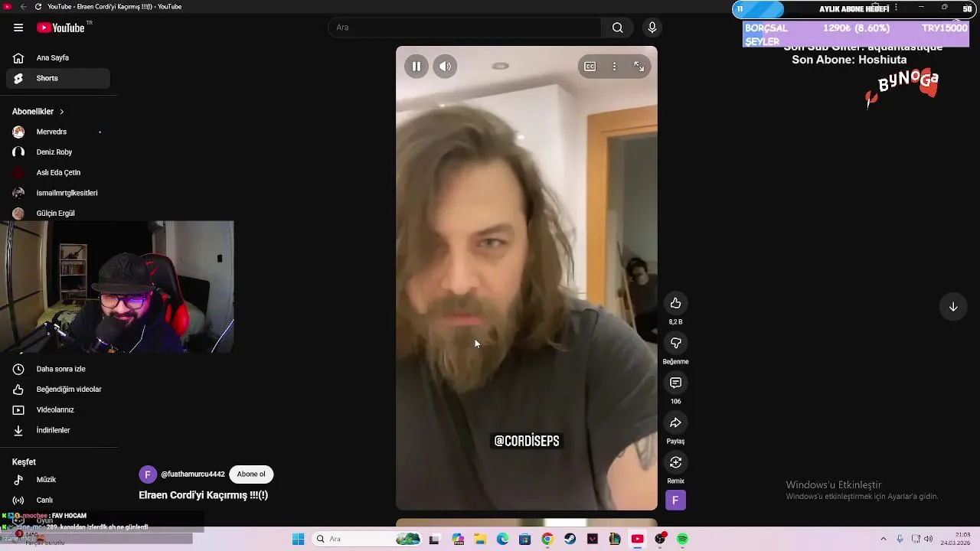
Task: Like the Short with thumbs up
Action: (675, 303)
